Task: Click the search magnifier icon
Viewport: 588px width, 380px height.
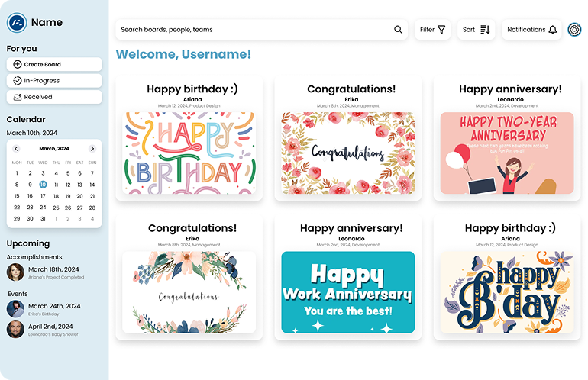Action: click(x=398, y=30)
